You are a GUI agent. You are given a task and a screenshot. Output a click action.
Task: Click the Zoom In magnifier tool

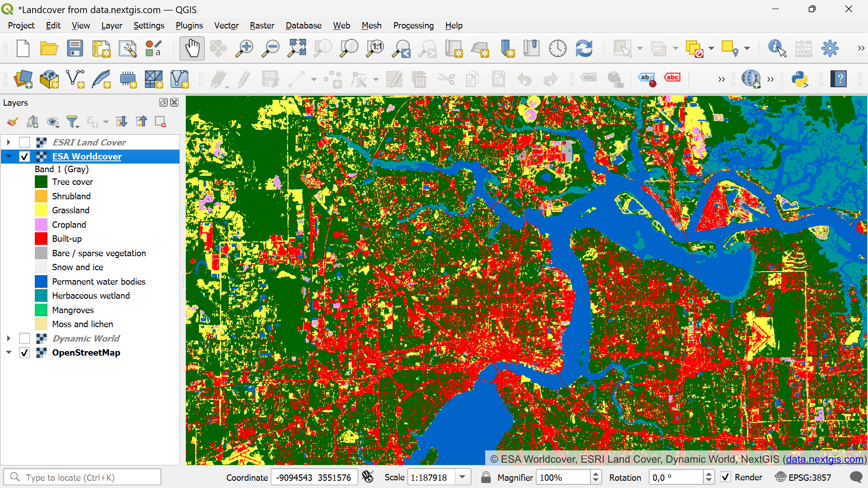click(x=245, y=48)
